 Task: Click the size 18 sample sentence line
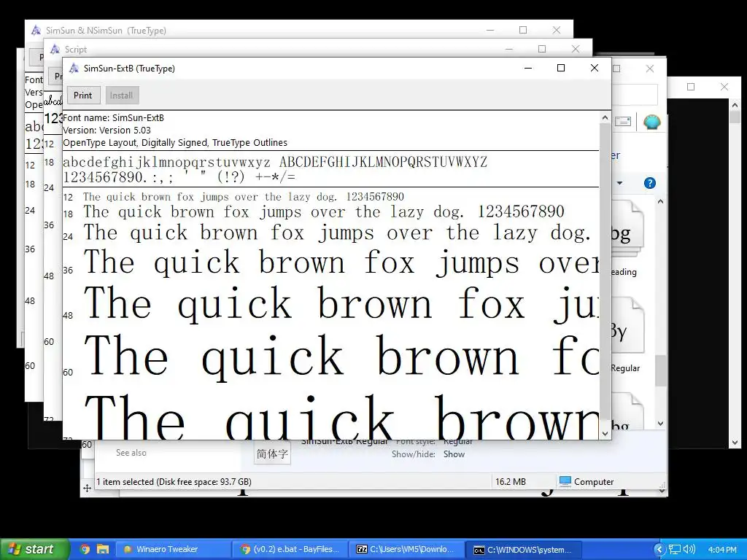[x=323, y=212]
